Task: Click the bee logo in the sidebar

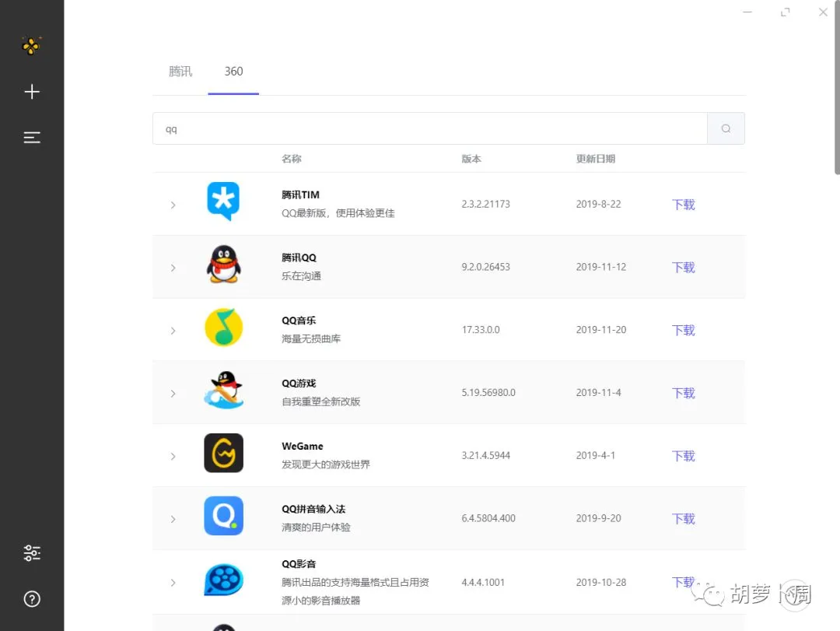Action: [32, 46]
